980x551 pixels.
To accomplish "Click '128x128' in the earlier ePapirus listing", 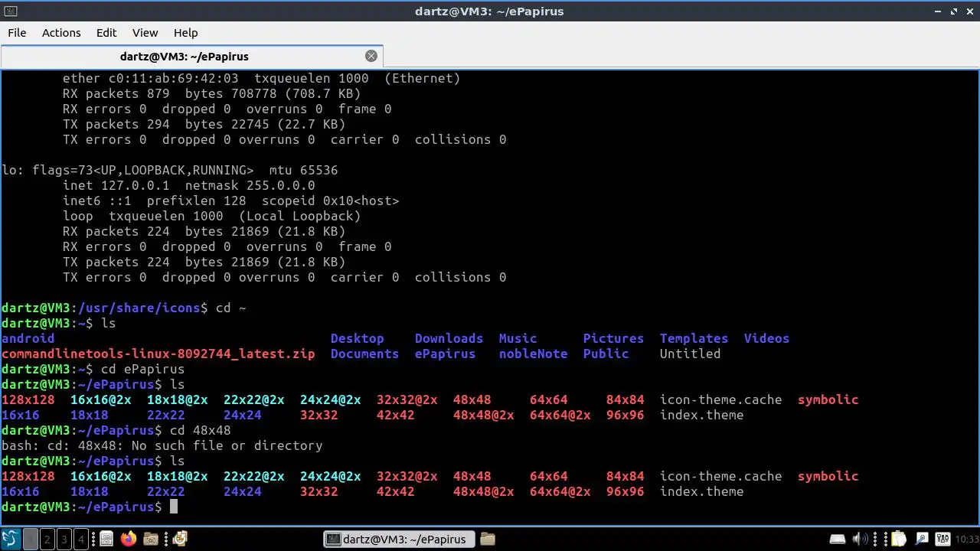I will [28, 399].
